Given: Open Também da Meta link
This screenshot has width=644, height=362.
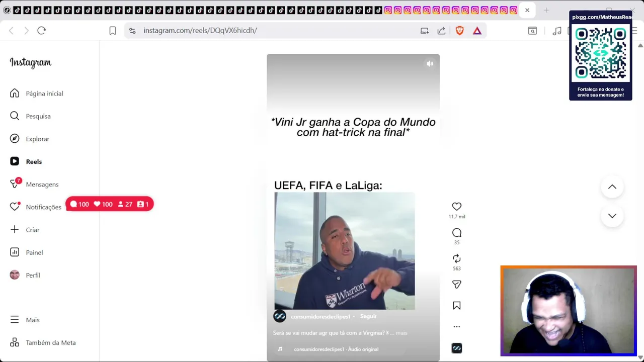Looking at the screenshot, I should (43, 342).
